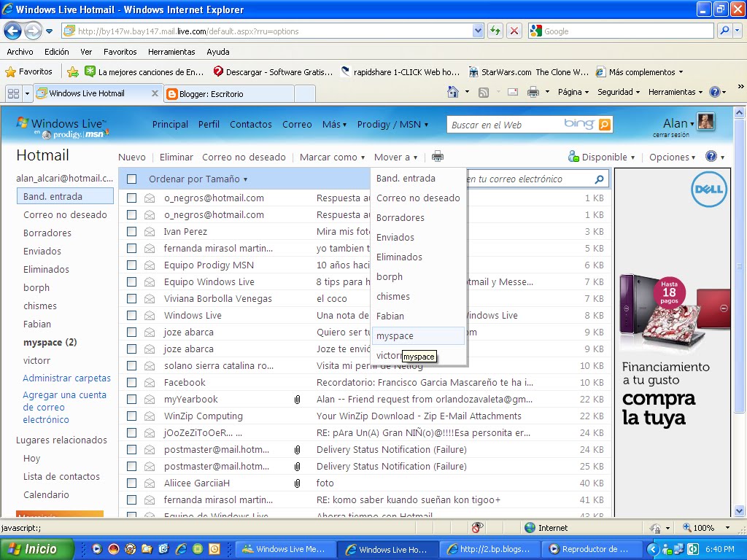Expand the Prodigy / MSN menu
This screenshot has height=560, width=747.
coord(392,124)
